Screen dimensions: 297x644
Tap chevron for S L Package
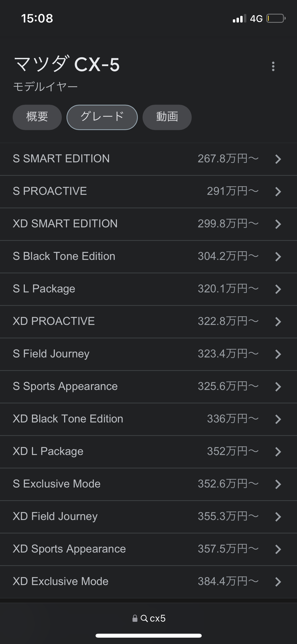click(x=278, y=289)
